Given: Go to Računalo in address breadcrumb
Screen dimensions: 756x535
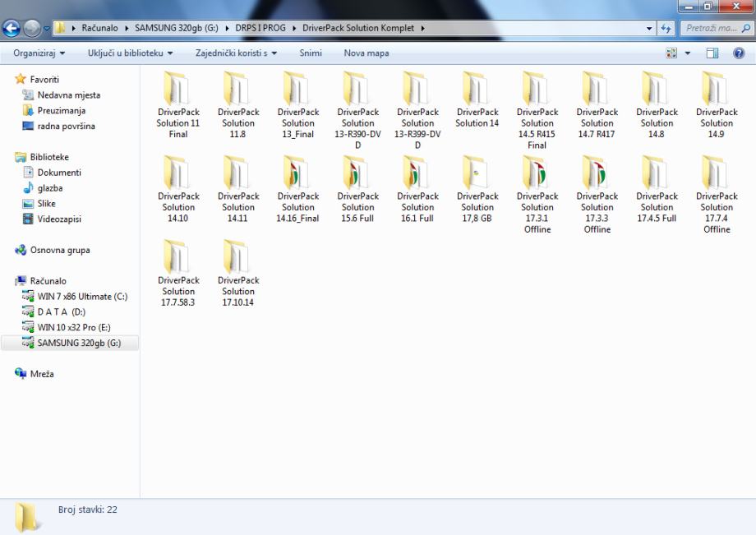Looking at the screenshot, I should (x=99, y=28).
